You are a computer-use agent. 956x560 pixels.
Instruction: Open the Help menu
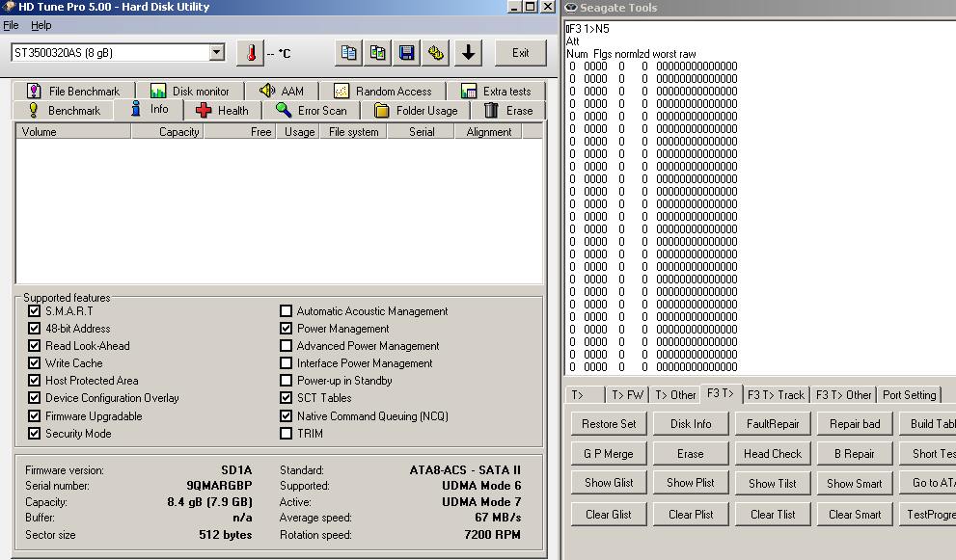(41, 25)
